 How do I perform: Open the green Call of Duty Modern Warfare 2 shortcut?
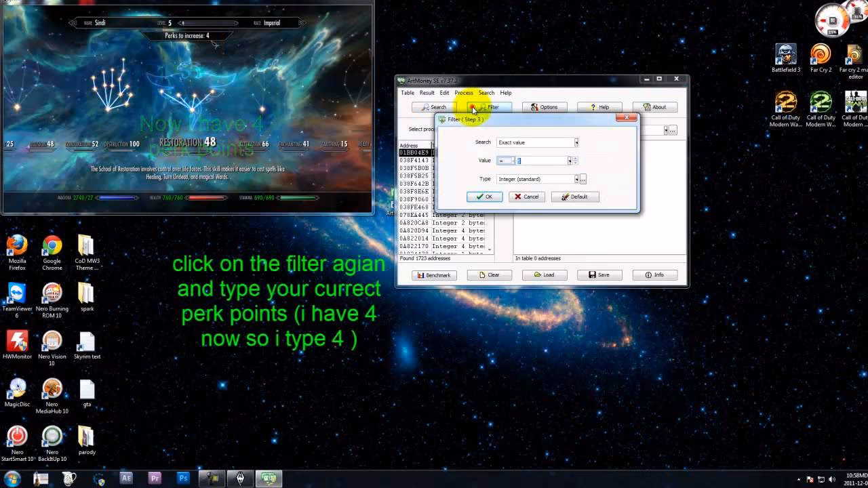click(821, 109)
